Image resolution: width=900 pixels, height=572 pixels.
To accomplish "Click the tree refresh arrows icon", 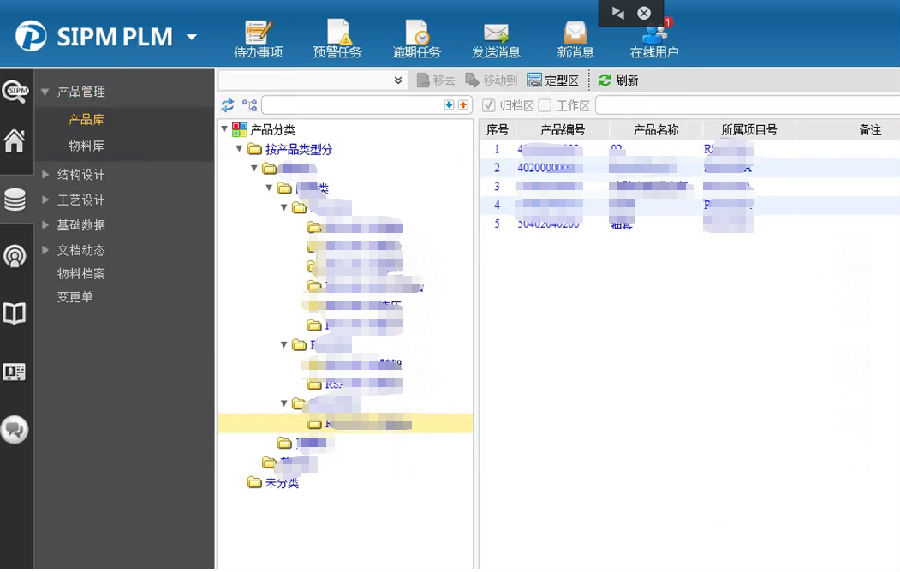I will tap(228, 105).
